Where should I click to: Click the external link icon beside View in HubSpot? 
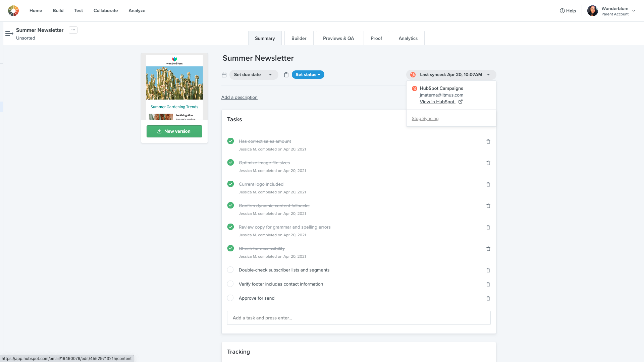pyautogui.click(x=461, y=102)
